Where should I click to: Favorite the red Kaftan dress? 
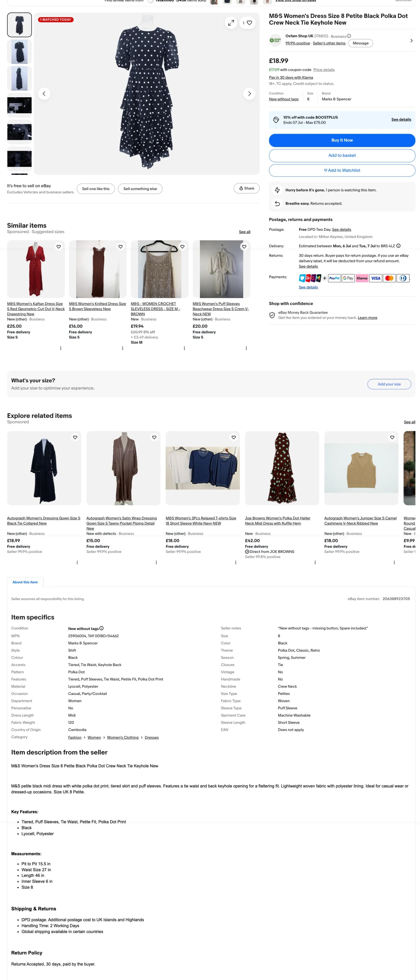click(x=58, y=247)
